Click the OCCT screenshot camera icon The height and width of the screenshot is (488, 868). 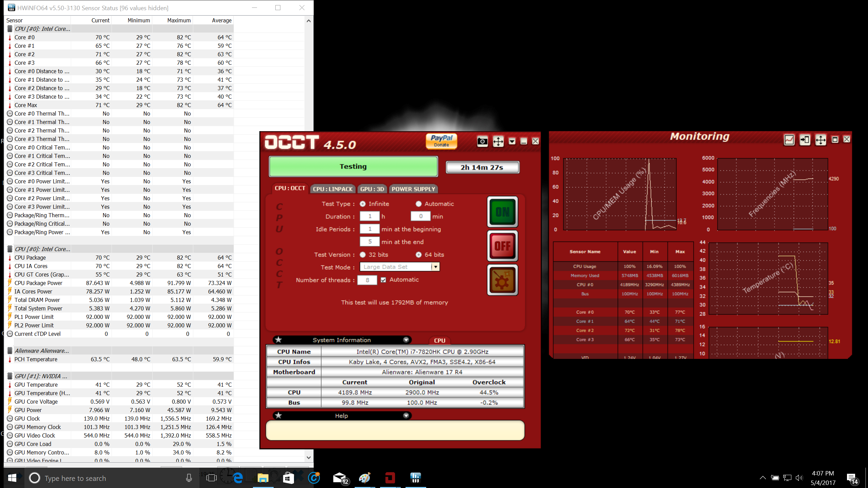pos(482,141)
